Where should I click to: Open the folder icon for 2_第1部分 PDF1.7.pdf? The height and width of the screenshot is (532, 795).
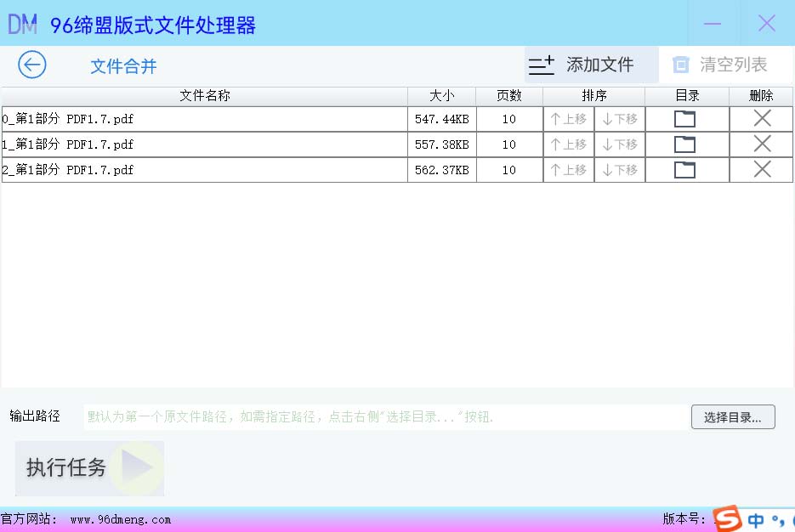684,170
